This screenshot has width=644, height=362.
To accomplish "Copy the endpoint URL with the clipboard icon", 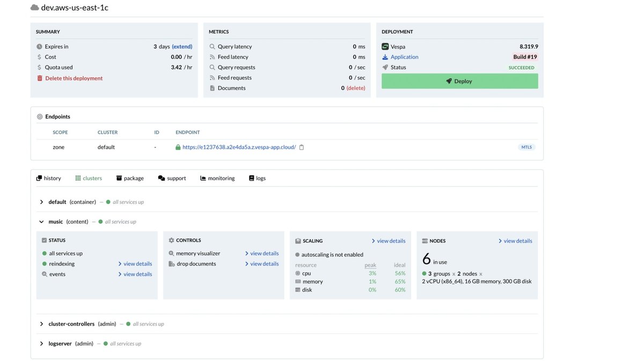I will 302,147.
